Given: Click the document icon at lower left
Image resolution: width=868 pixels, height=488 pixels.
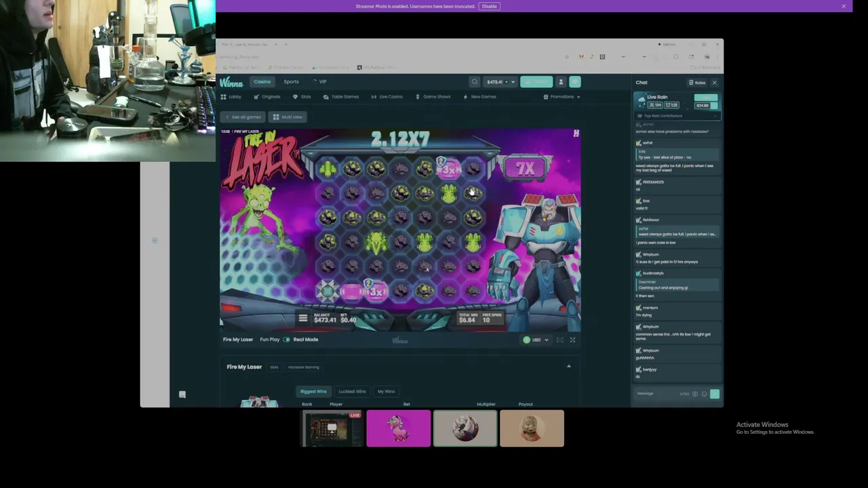Looking at the screenshot, I should coord(182,394).
